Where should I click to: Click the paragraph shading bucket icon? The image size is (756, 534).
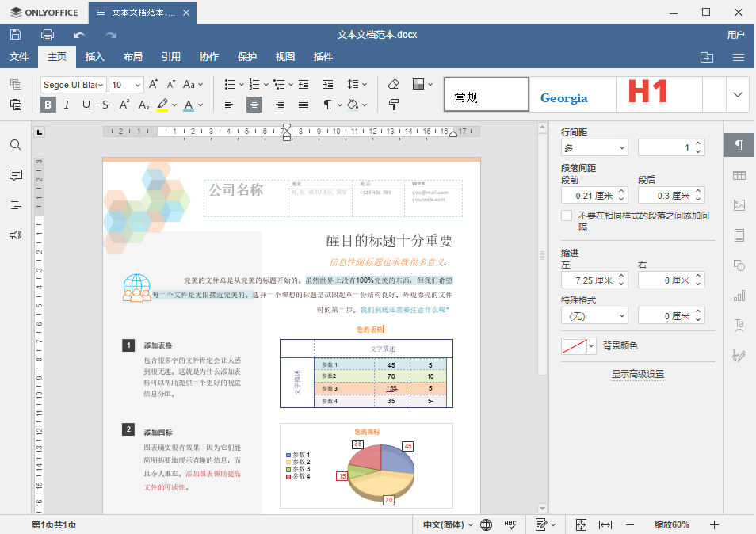353,105
